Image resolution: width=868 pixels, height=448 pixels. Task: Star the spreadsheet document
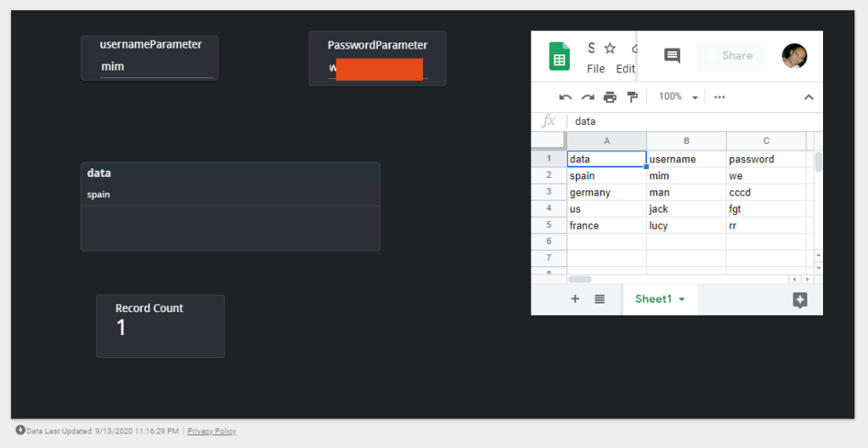coord(610,48)
